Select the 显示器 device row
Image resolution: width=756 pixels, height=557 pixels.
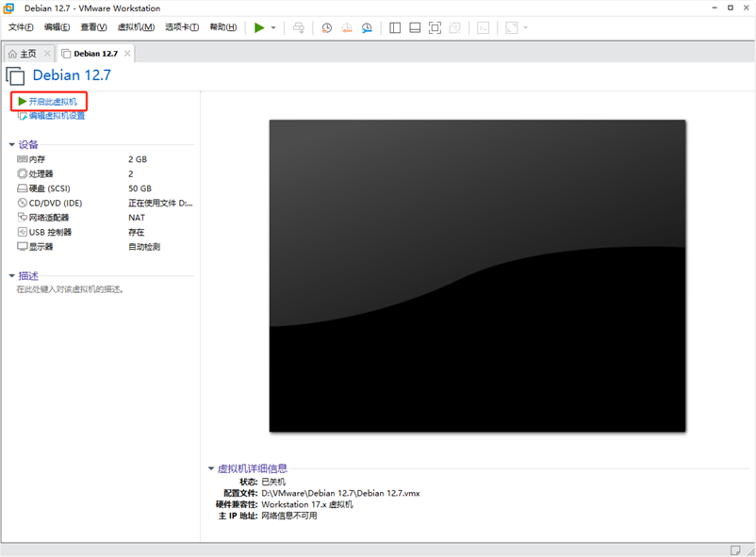pos(106,246)
